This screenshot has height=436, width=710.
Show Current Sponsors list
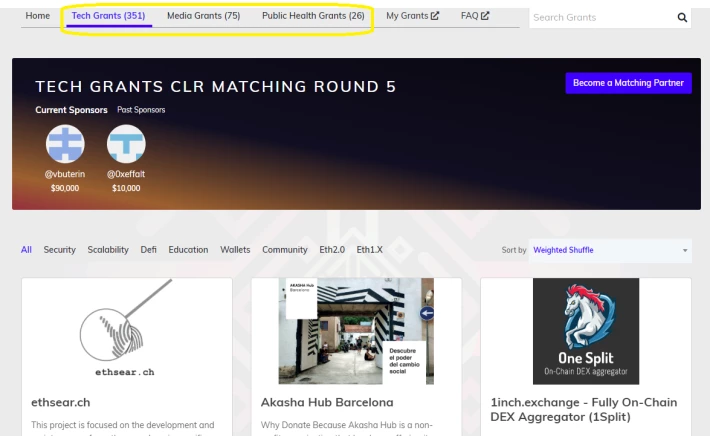72,110
